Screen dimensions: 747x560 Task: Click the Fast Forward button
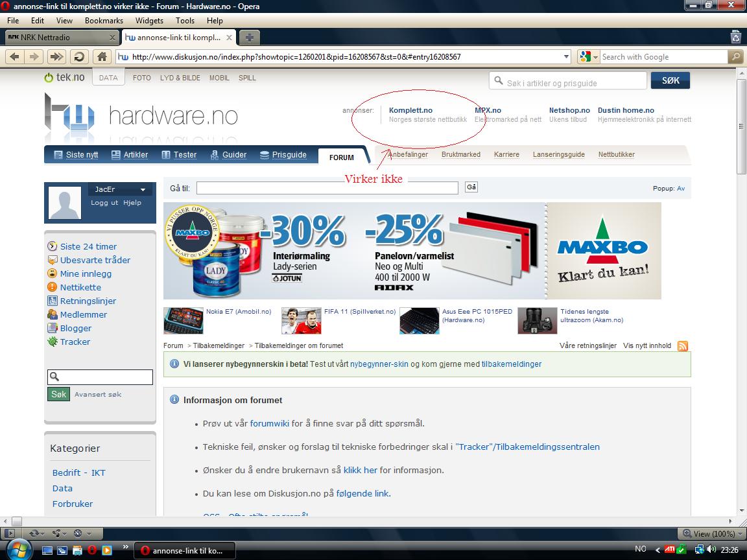tap(56, 56)
